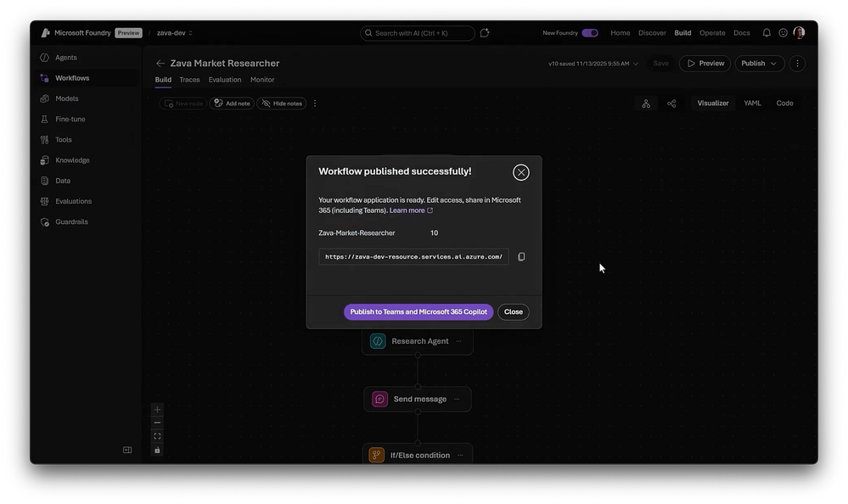
Task: Click the Close button in the dialog
Action: click(x=514, y=312)
